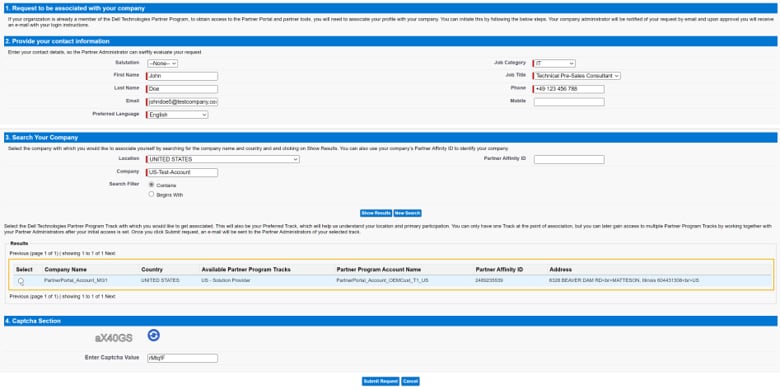
Task: Click Available Partner Program Tracks header
Action: [x=246, y=270]
